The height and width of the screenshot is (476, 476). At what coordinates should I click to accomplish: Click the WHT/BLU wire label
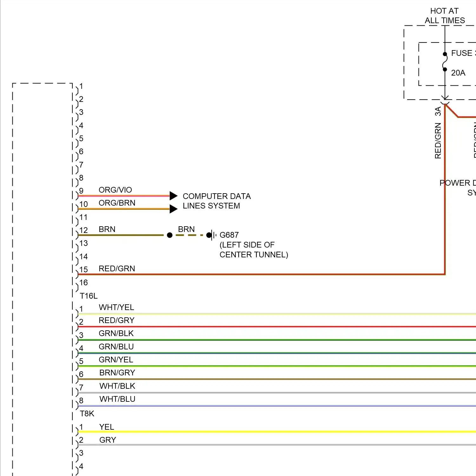pos(117,399)
